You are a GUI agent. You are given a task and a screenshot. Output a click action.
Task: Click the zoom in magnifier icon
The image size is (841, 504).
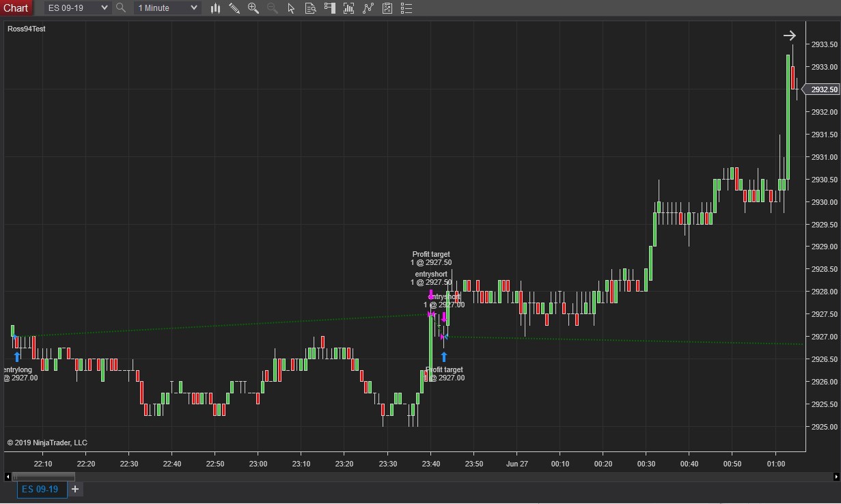click(x=253, y=8)
